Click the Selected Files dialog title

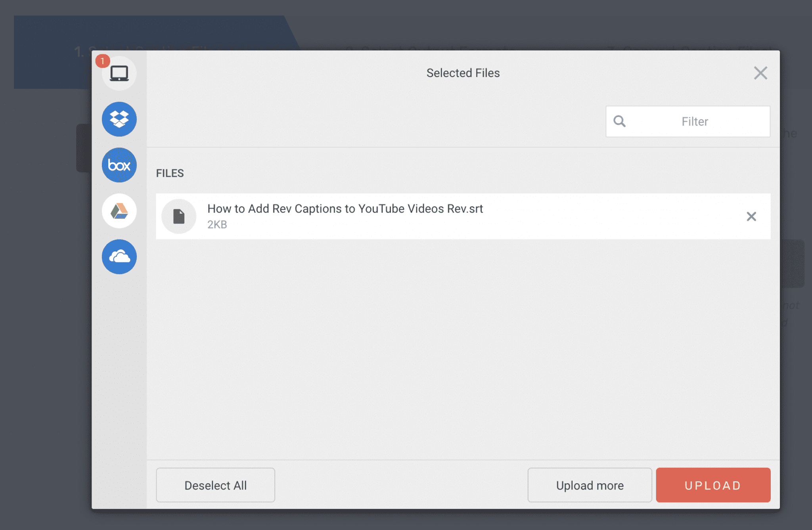pyautogui.click(x=463, y=73)
